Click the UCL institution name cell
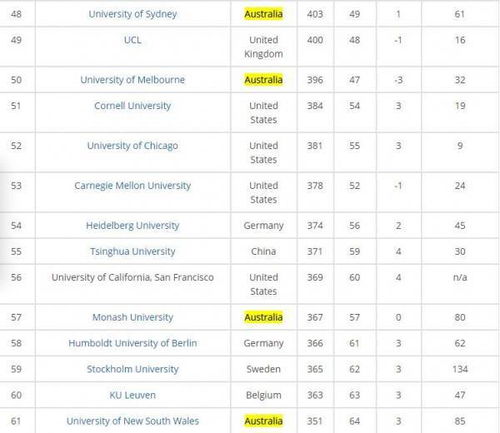The height and width of the screenshot is (433, 500). [133, 47]
